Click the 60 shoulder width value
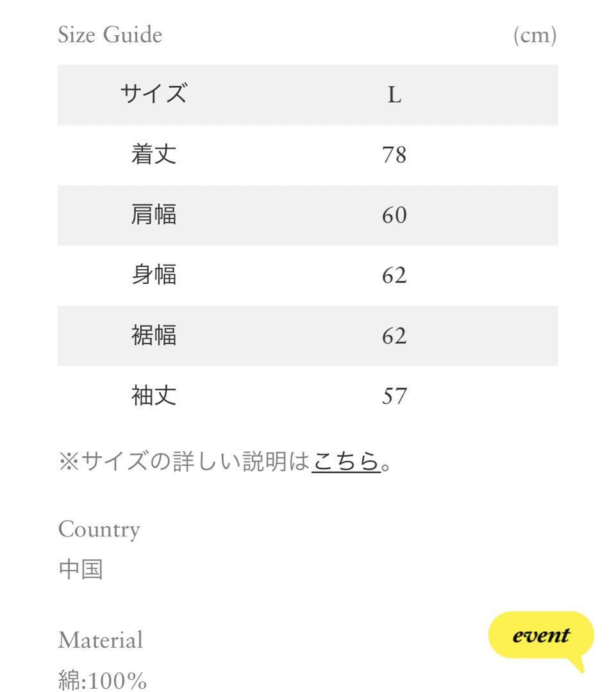Screen dimensions: 616x692 pyautogui.click(x=394, y=215)
